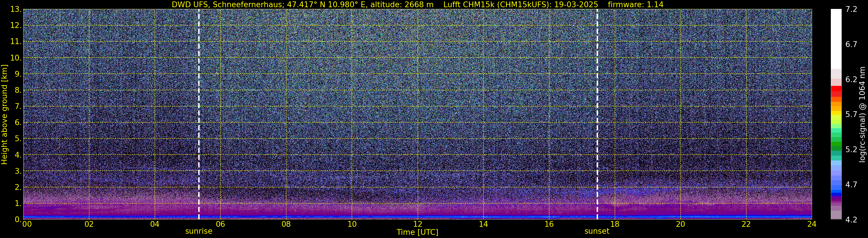Click the height axis tick label "6."
This screenshot has width=868, height=238.
pos(18,123)
